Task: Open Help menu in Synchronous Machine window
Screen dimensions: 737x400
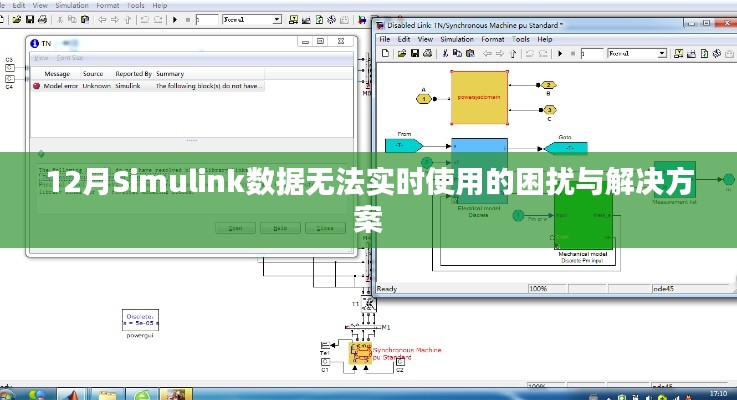Action: (x=545, y=39)
